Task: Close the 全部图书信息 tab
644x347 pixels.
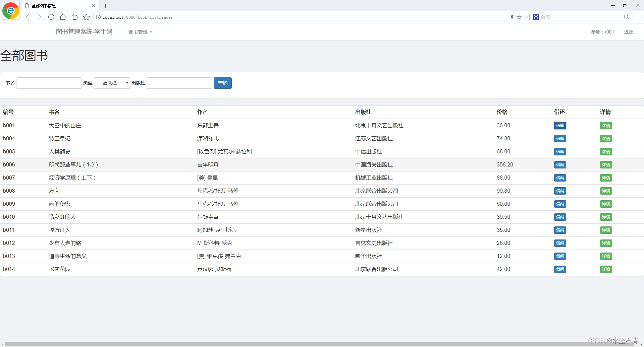Action: pyautogui.click(x=94, y=6)
